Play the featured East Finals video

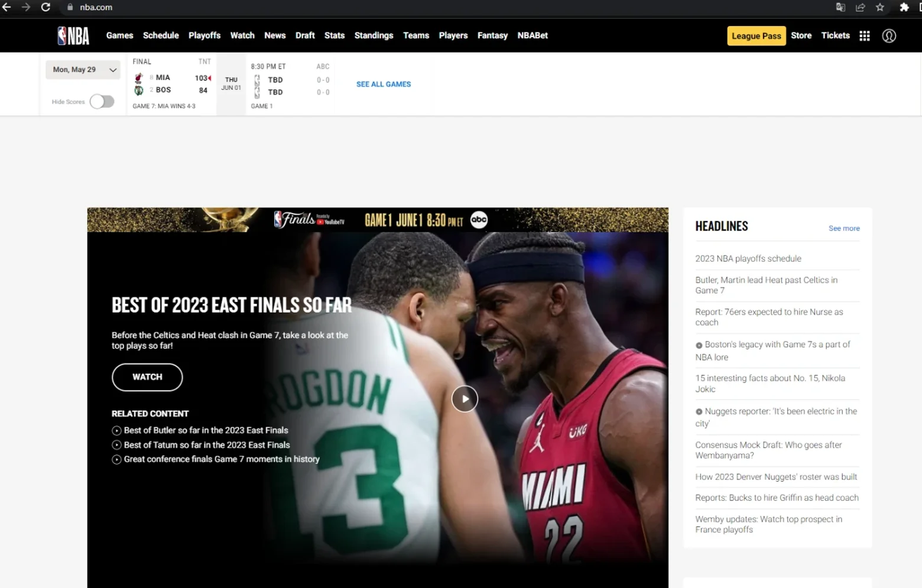pos(465,399)
